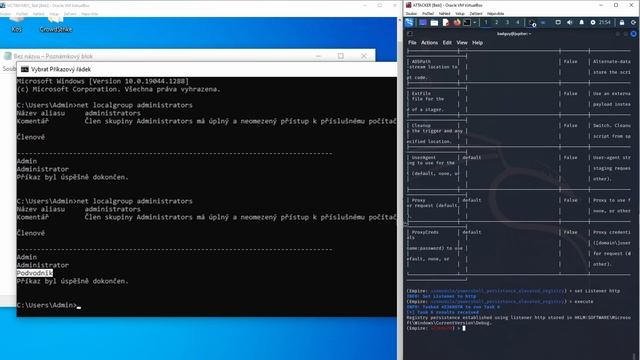Click the 21:54 clock in Kali panel
Screen dimensions: 640x360
604,22
